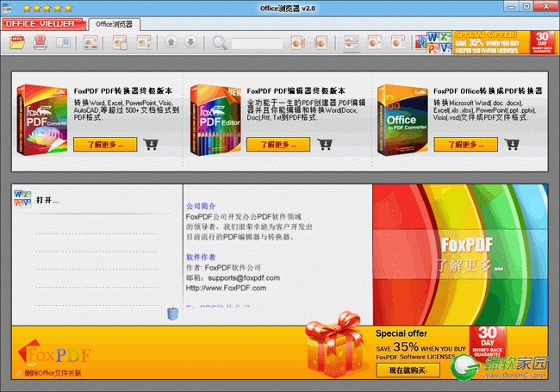Click the Special offer text in bottom banner
The image size is (560, 392).
[401, 333]
